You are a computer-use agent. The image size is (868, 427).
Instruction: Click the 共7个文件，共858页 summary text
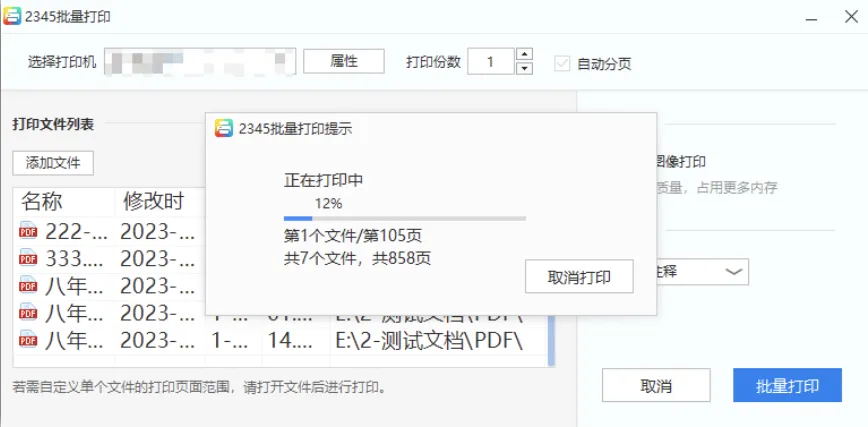click(x=358, y=258)
